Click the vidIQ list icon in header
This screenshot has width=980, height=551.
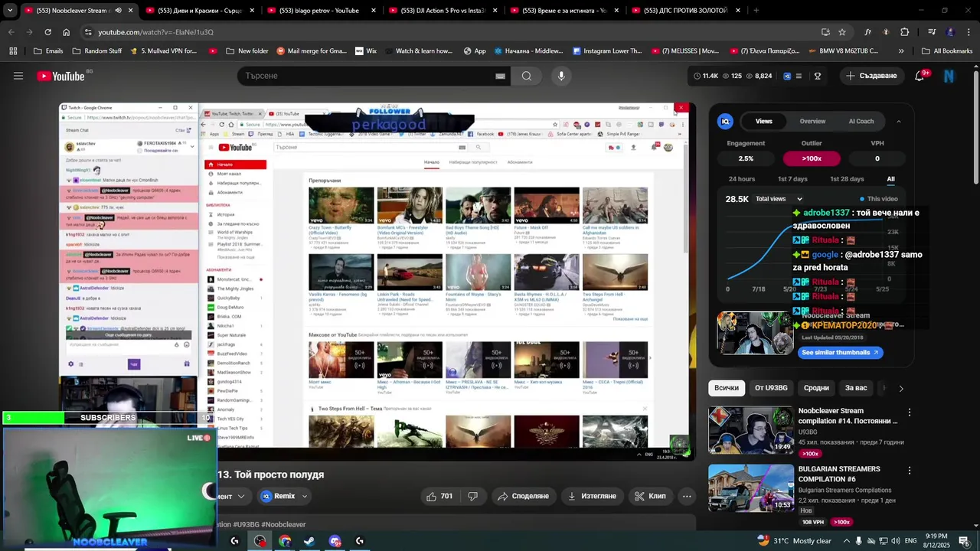coord(799,76)
